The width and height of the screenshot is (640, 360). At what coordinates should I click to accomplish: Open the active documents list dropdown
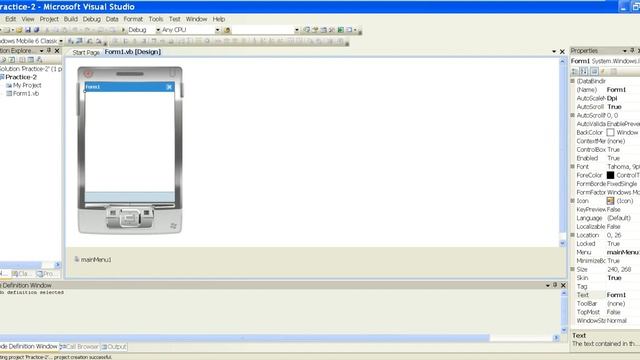point(554,51)
